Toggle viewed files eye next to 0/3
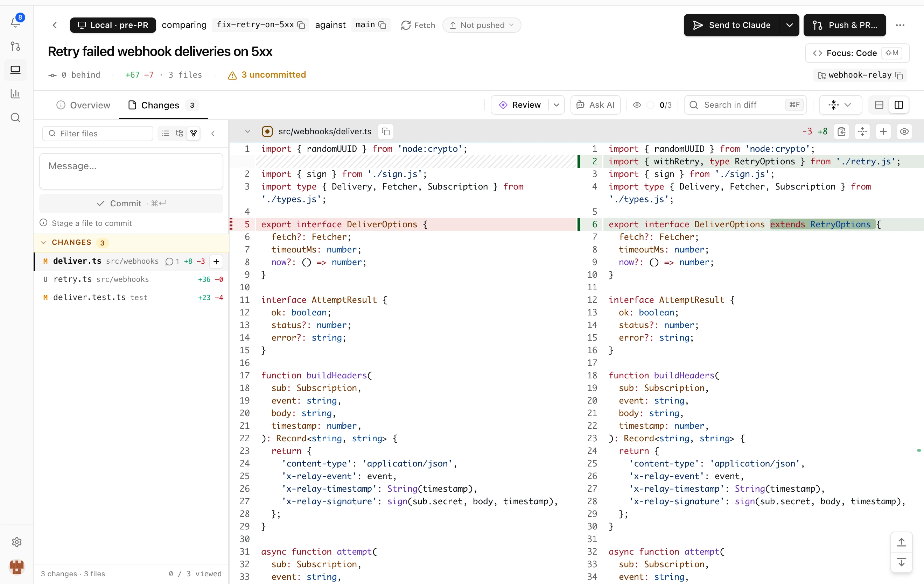The width and height of the screenshot is (924, 584). (x=637, y=105)
